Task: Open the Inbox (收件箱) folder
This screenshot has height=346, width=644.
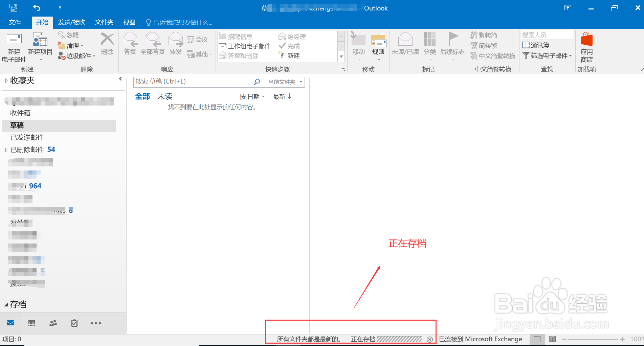Action: tap(20, 113)
